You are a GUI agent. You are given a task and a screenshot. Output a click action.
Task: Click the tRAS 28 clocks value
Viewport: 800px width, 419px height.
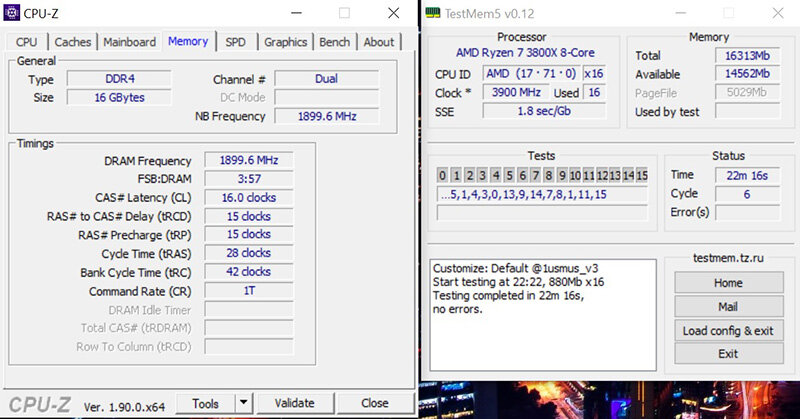pos(249,253)
